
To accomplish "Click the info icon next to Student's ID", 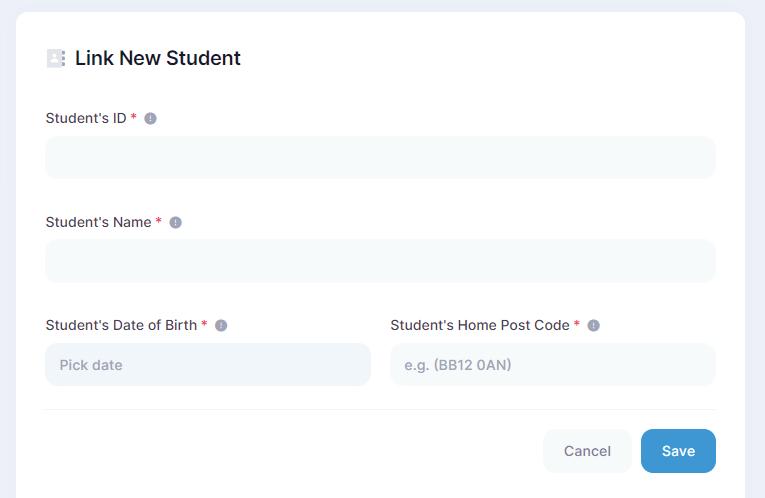I will 150,118.
